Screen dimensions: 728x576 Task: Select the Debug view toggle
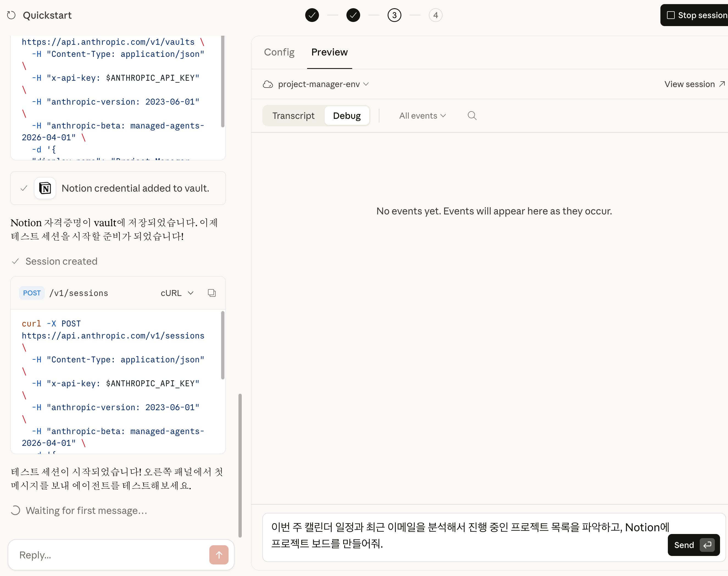[x=346, y=116]
